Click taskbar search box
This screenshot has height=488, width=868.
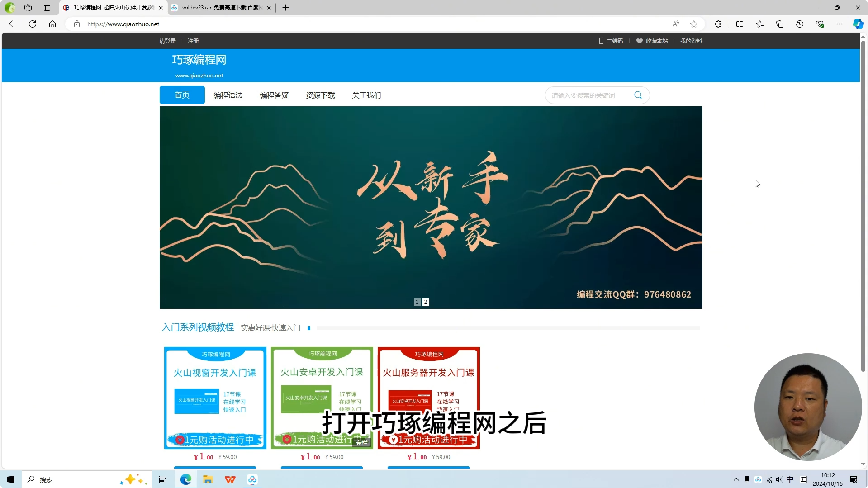(x=86, y=479)
